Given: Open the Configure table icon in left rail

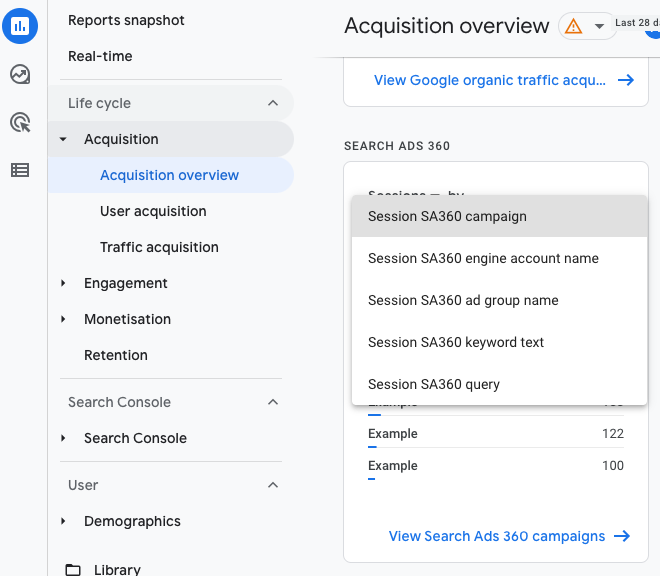Looking at the screenshot, I should click(x=20, y=170).
